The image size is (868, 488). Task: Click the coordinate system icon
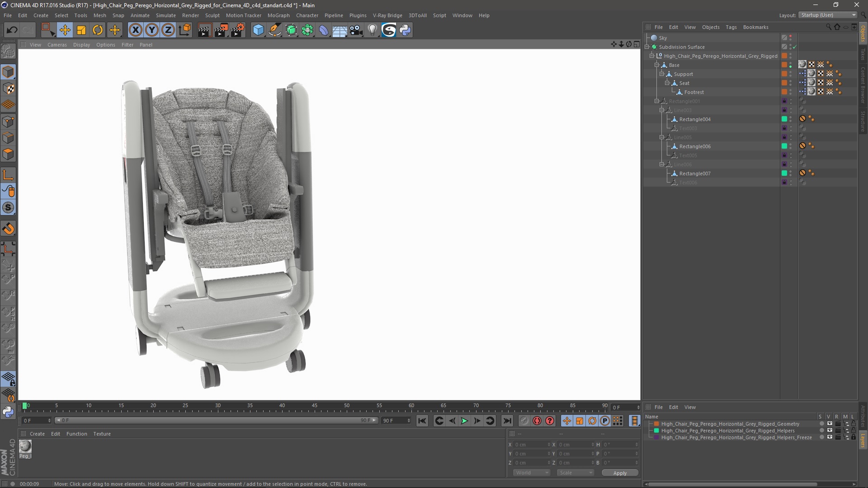click(185, 30)
